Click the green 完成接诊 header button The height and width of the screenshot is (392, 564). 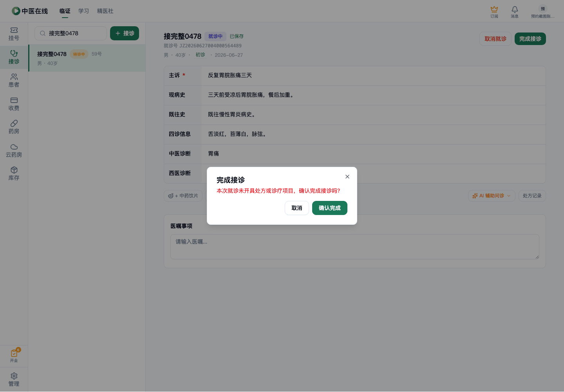click(x=530, y=39)
